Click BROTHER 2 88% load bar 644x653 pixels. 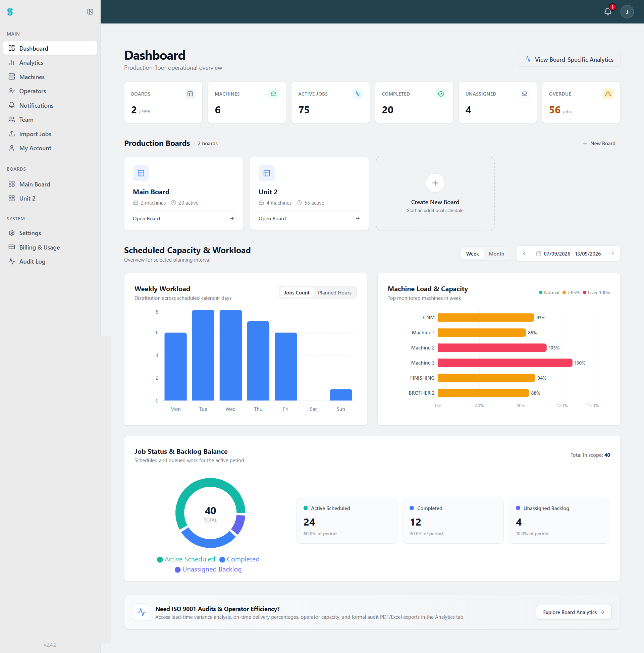click(x=483, y=393)
